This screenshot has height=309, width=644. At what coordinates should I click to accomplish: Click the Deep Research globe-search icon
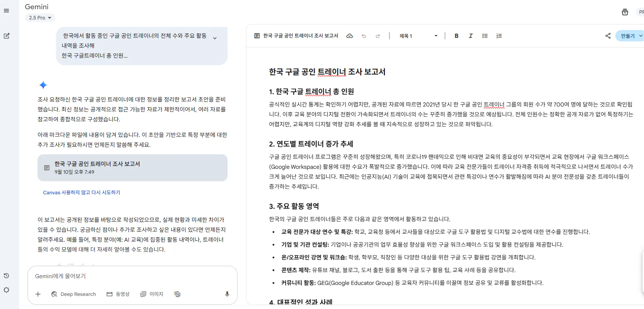(54, 294)
